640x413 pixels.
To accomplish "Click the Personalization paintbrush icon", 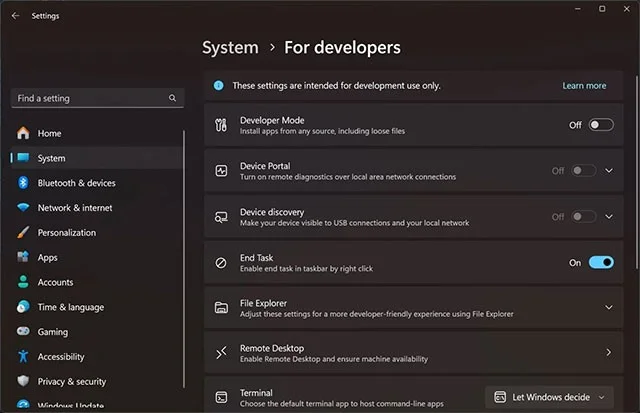I will [x=23, y=232].
